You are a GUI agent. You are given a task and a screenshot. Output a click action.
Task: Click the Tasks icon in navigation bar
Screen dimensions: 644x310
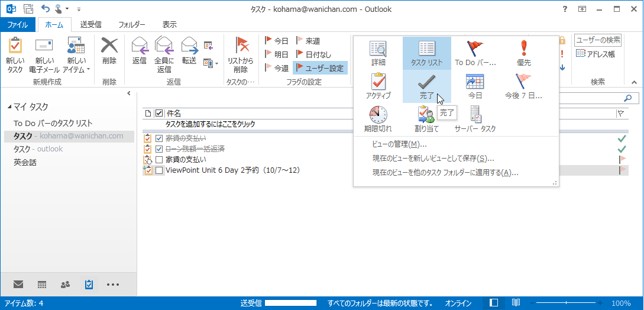(x=89, y=284)
